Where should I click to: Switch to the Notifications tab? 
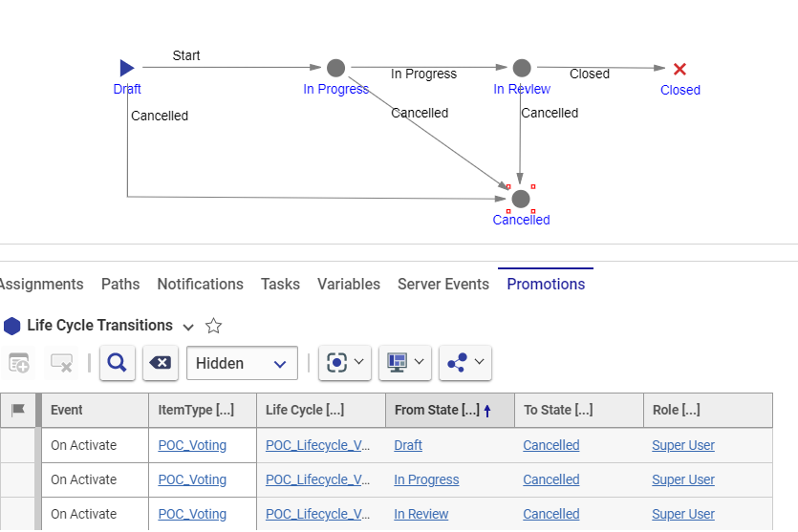tap(200, 284)
